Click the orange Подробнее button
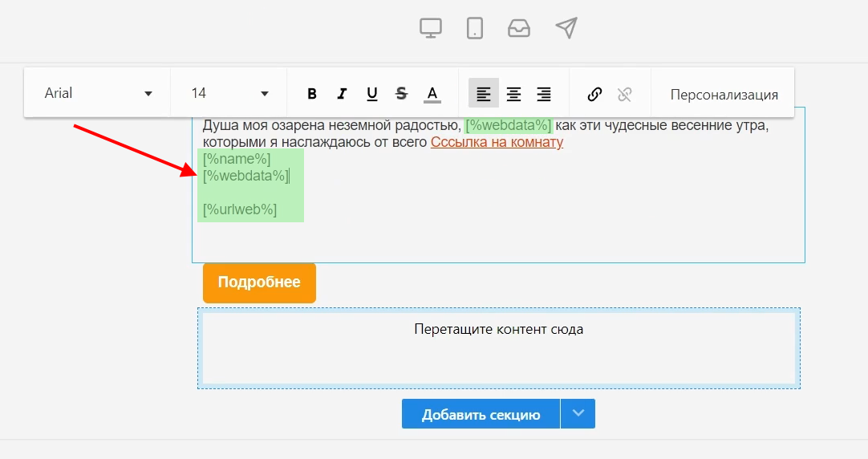868x459 pixels. click(259, 282)
